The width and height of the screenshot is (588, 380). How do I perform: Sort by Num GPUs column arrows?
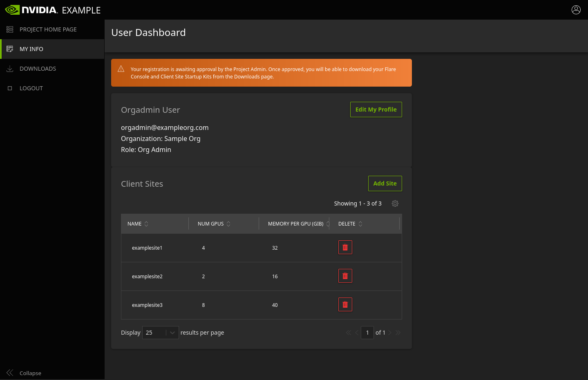click(x=228, y=224)
